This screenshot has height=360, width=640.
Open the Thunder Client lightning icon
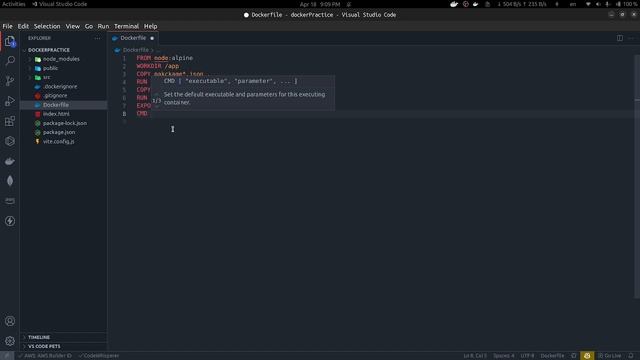click(x=10, y=221)
